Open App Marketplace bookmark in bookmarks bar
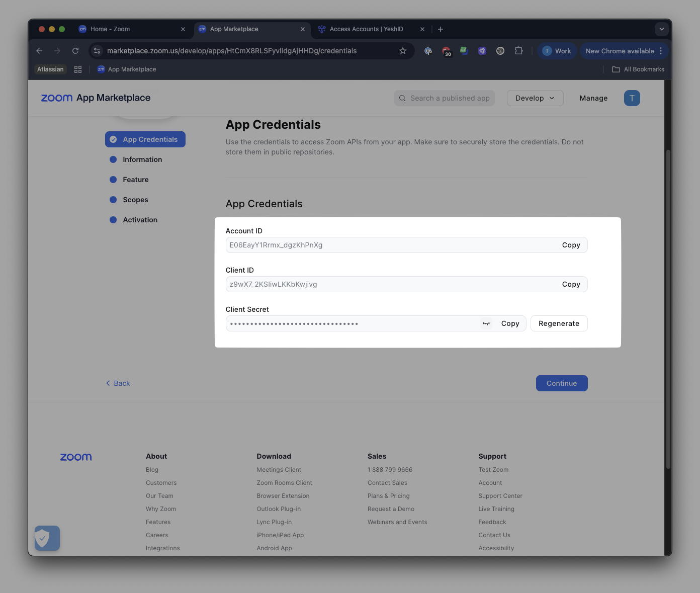 [x=127, y=69]
